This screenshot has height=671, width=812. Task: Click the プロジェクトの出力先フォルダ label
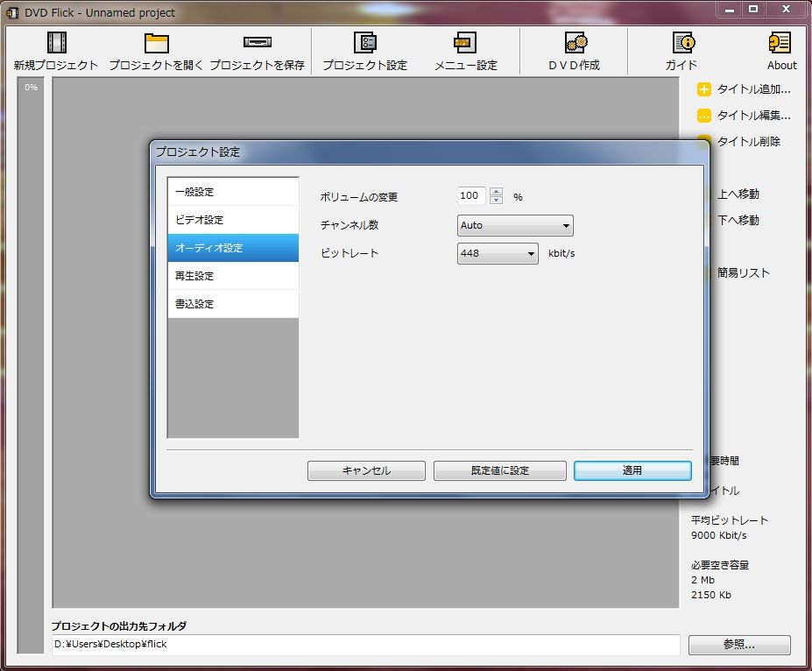click(118, 626)
